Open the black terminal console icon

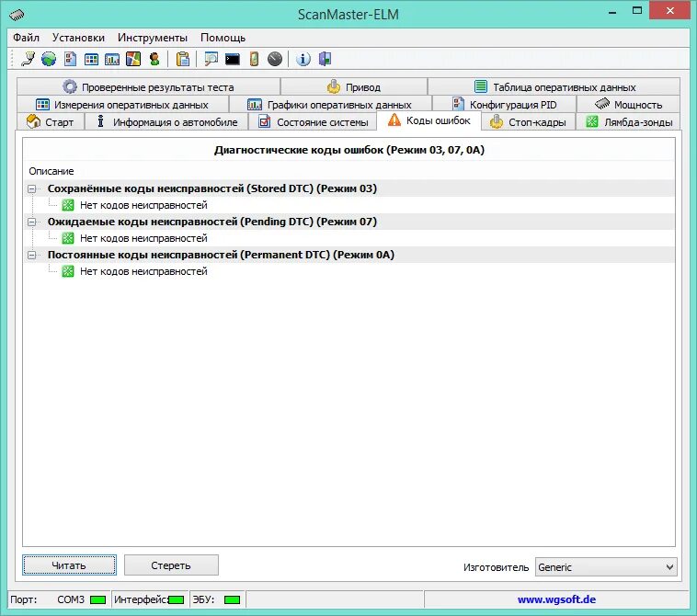[x=232, y=59]
